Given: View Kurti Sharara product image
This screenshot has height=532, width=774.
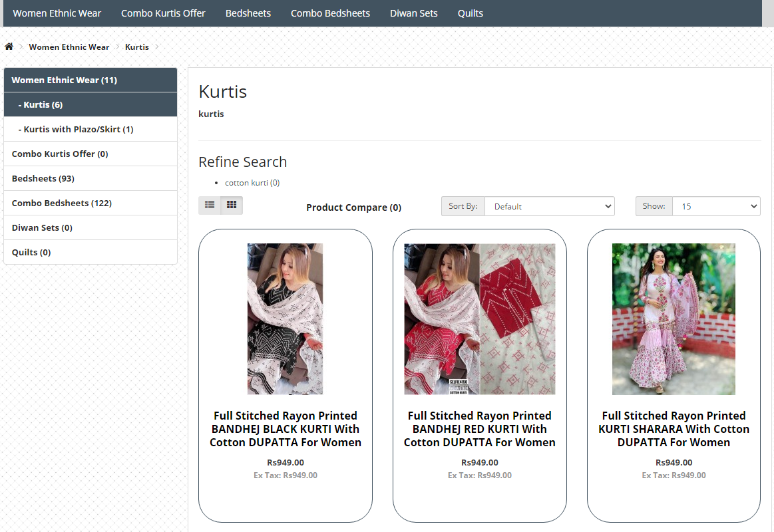Looking at the screenshot, I should tap(674, 319).
